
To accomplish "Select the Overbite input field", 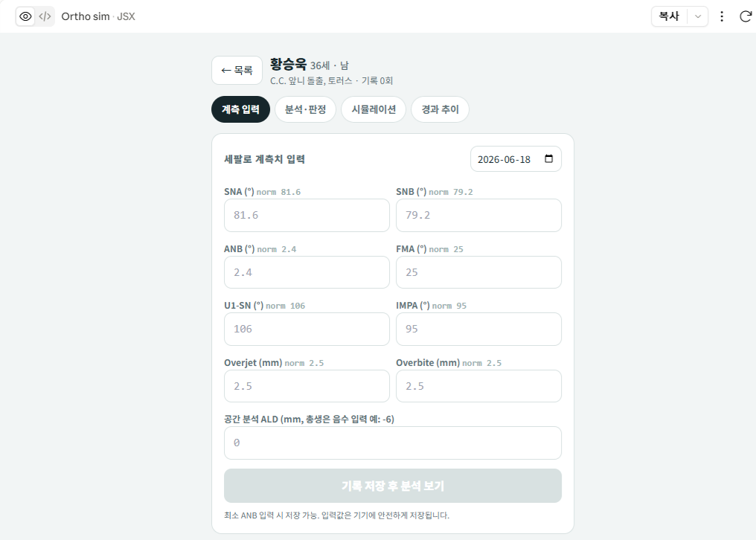I will coord(478,386).
